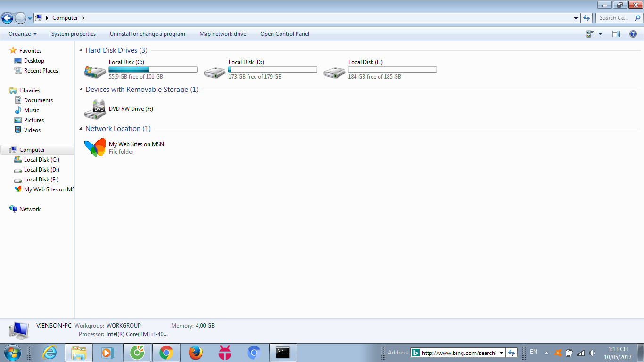Screen dimensions: 644x362
Task: Select Libraries in the navigation pane
Action: pyautogui.click(x=30, y=90)
